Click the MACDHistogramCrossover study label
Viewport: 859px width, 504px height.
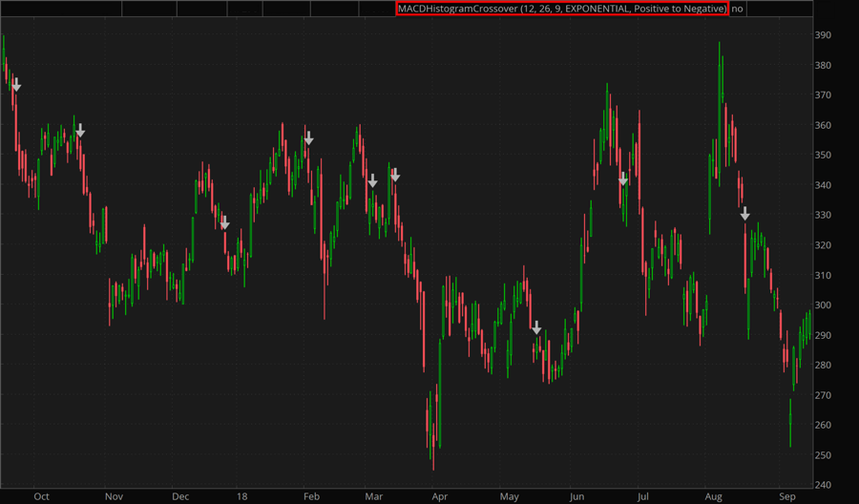coord(562,9)
